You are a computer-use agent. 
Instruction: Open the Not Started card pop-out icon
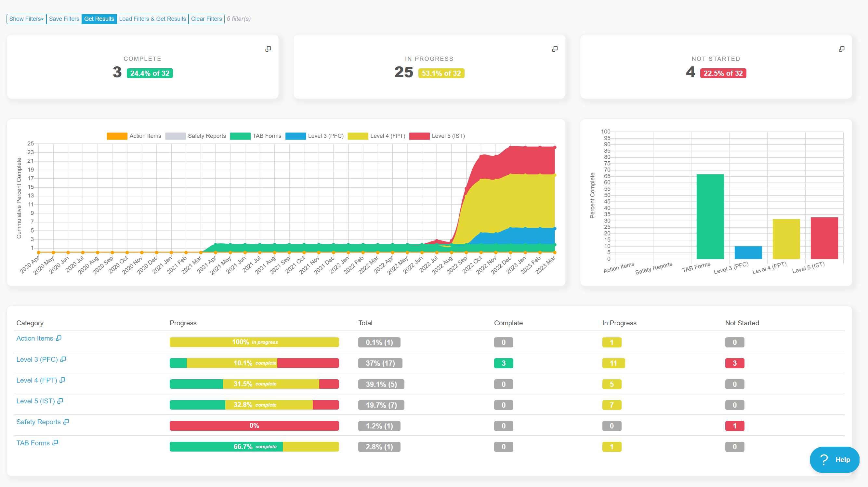click(x=841, y=49)
